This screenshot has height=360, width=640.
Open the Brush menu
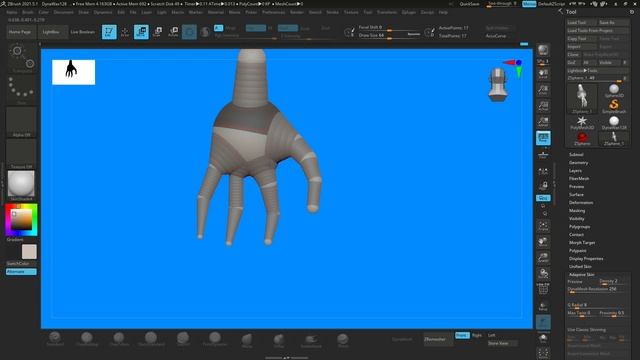pos(28,12)
